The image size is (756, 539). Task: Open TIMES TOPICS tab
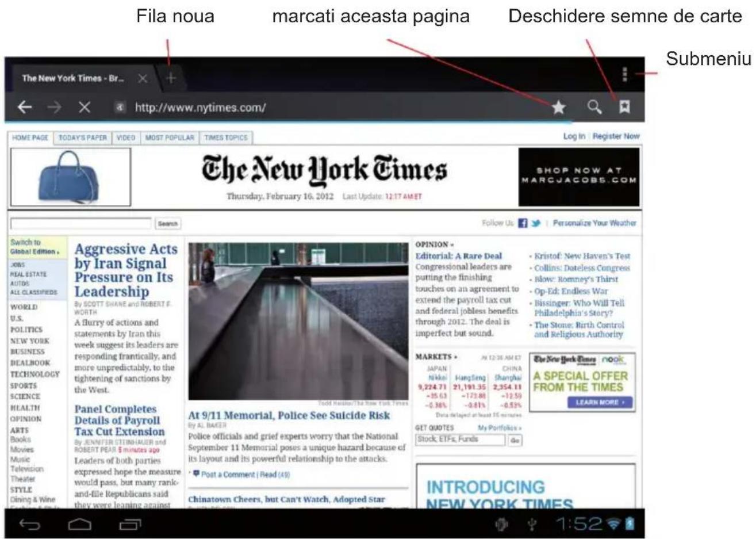point(226,138)
